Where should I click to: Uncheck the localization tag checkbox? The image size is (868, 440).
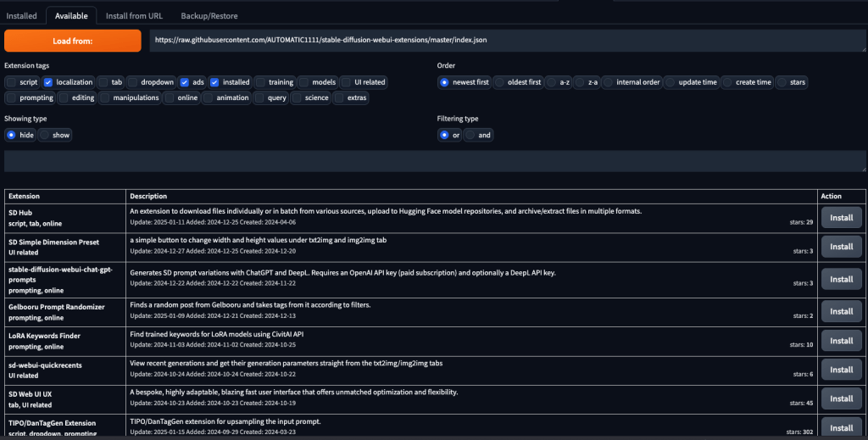pos(48,82)
